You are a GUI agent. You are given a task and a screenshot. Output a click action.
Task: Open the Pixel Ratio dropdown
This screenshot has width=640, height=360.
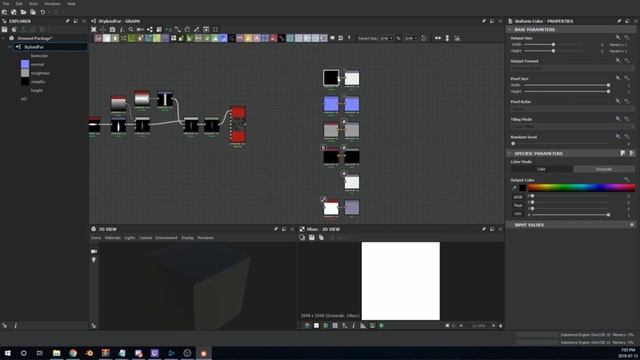click(571, 109)
